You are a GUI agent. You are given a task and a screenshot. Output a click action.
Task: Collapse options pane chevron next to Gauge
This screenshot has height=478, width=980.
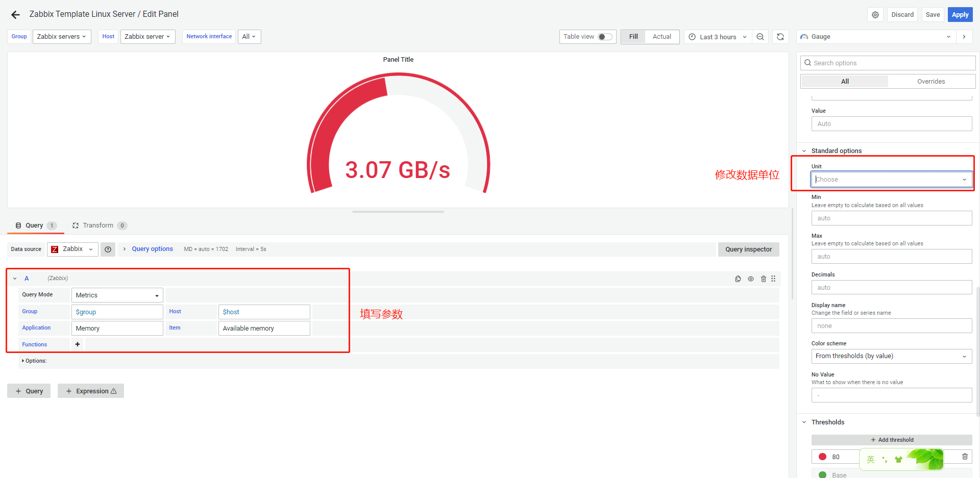[x=964, y=37]
